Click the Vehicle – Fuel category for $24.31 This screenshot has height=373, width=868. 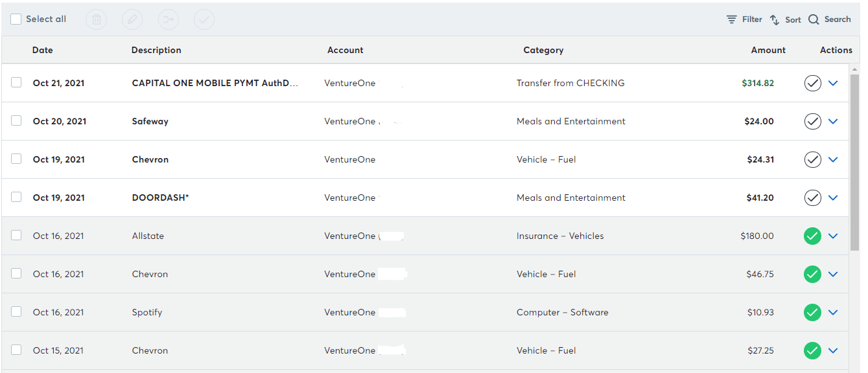(546, 159)
